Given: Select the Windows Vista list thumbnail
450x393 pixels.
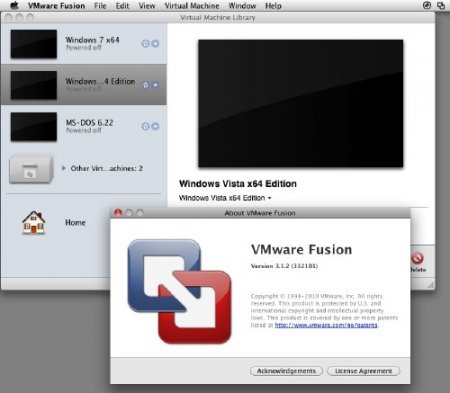Looking at the screenshot, I should pos(34,85).
